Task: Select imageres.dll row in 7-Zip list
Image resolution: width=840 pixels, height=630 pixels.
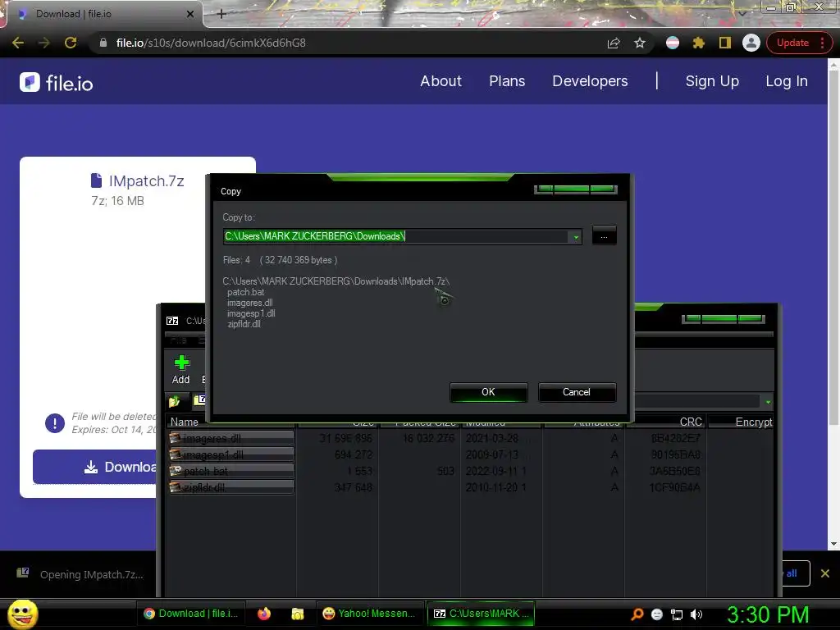Action: (231, 438)
